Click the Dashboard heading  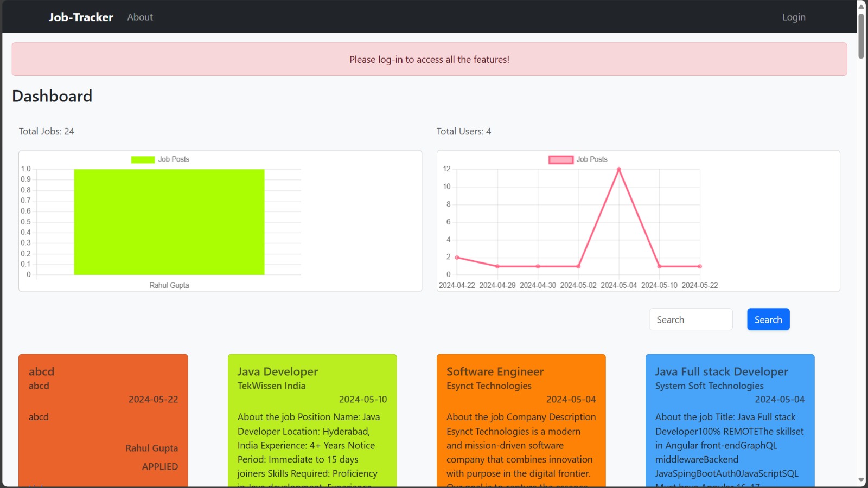[x=52, y=96]
